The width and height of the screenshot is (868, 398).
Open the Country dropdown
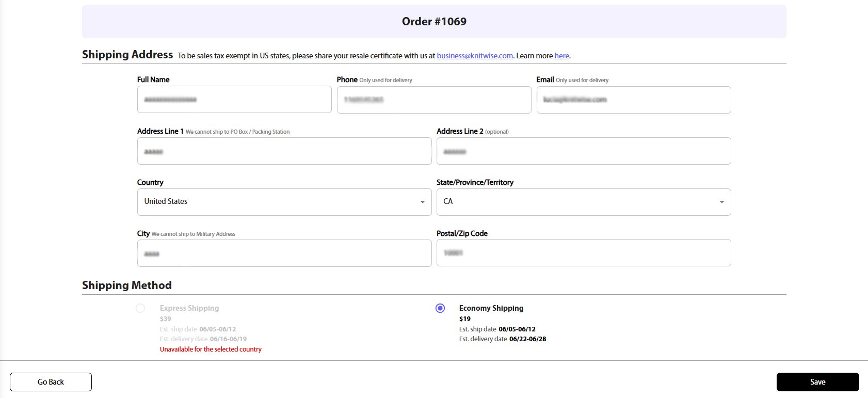(x=284, y=202)
